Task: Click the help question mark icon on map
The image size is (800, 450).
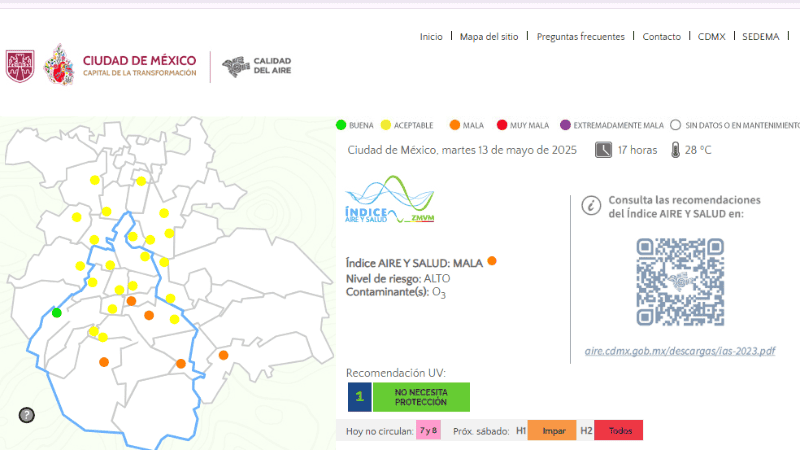Action: click(27, 415)
